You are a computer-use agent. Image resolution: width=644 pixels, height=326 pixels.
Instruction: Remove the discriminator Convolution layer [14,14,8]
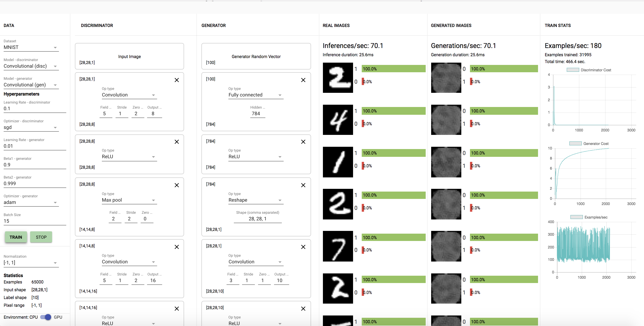point(177,247)
